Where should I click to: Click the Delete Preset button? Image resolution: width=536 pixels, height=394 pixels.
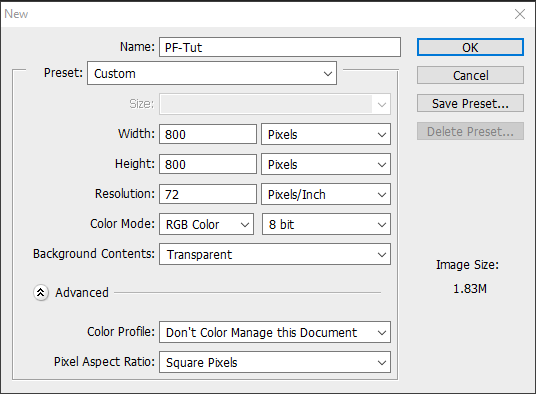470,131
